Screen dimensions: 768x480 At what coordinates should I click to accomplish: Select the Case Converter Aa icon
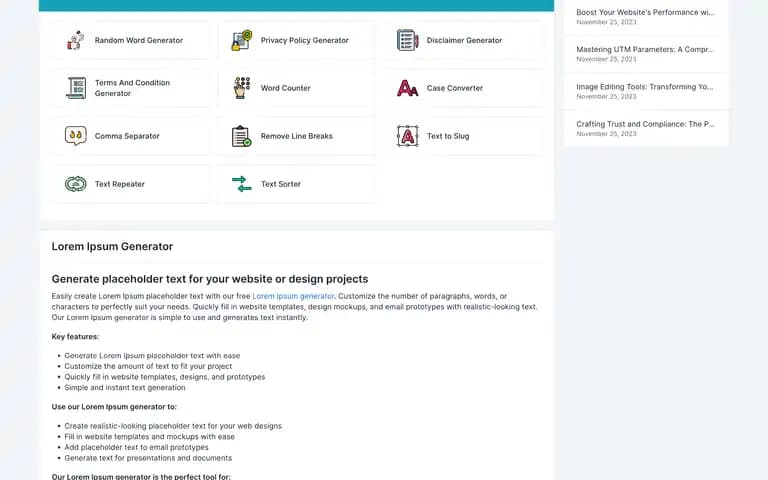point(408,88)
